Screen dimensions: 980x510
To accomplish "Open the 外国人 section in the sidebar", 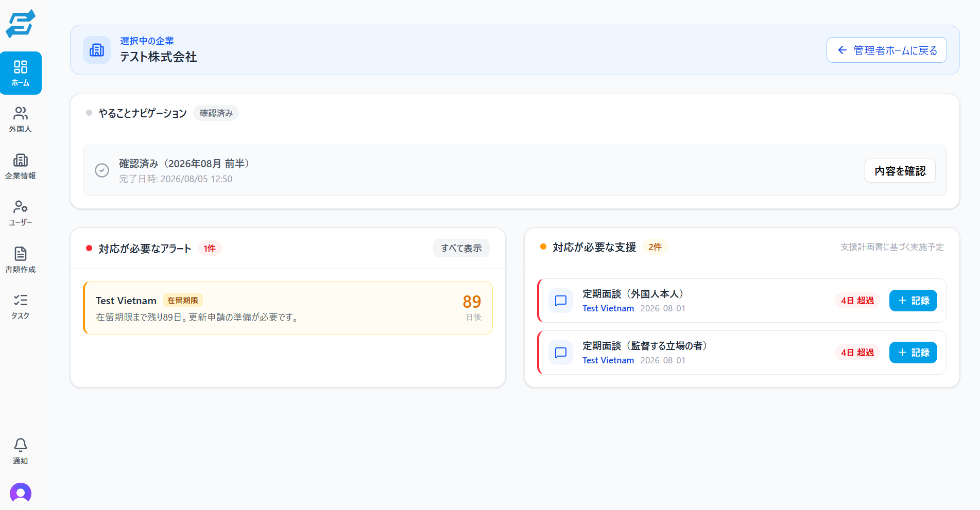I will tap(21, 119).
